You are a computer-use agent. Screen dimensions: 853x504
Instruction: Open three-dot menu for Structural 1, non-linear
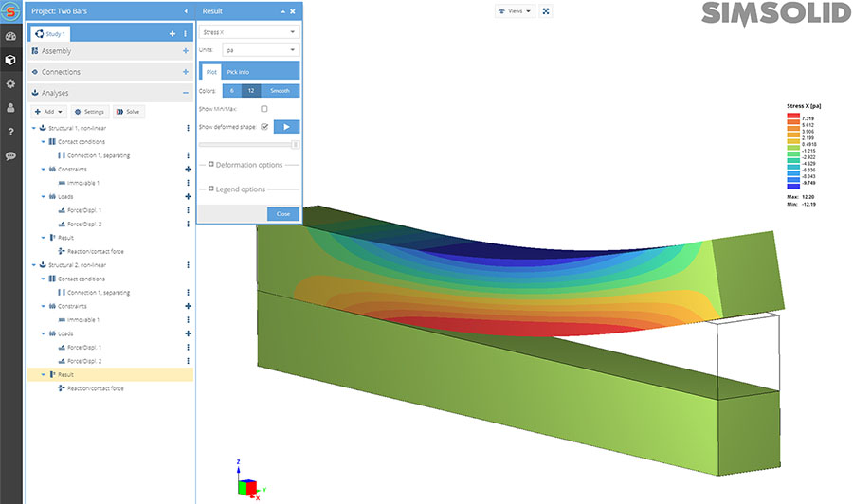(x=188, y=127)
